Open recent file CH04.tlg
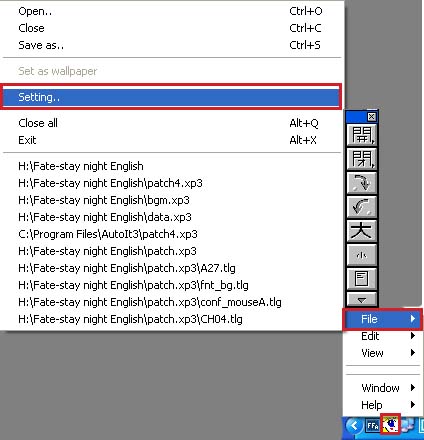 click(172, 319)
